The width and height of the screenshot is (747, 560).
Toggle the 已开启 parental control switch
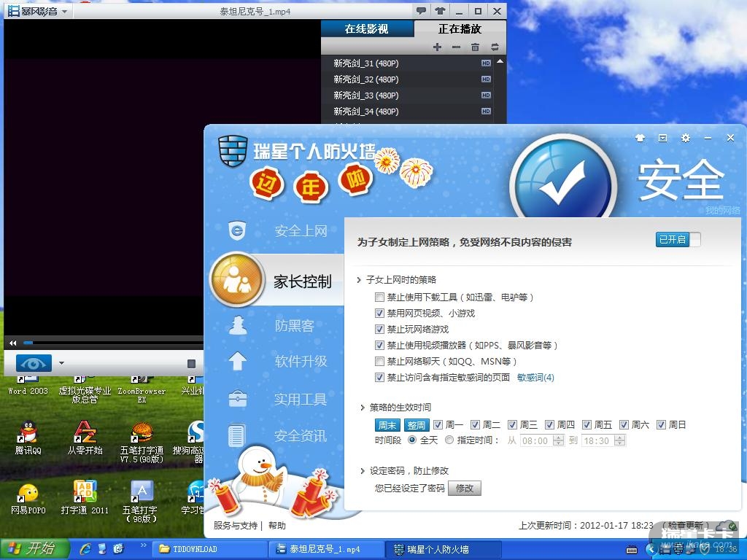pos(678,239)
